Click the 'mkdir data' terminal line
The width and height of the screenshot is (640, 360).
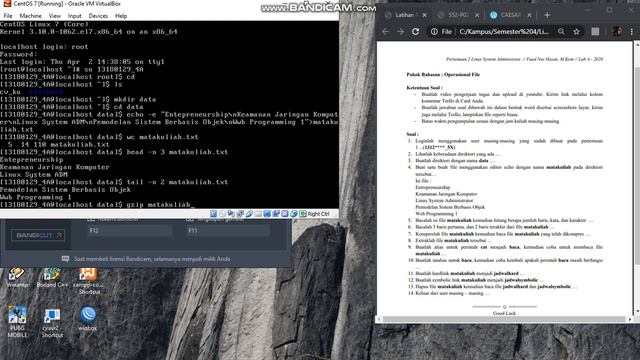coord(78,99)
